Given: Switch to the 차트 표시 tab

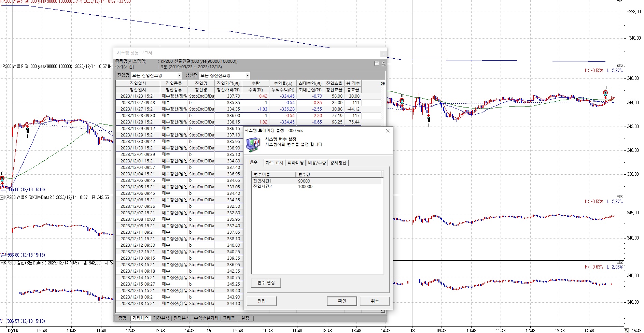Looking at the screenshot, I should pos(274,163).
